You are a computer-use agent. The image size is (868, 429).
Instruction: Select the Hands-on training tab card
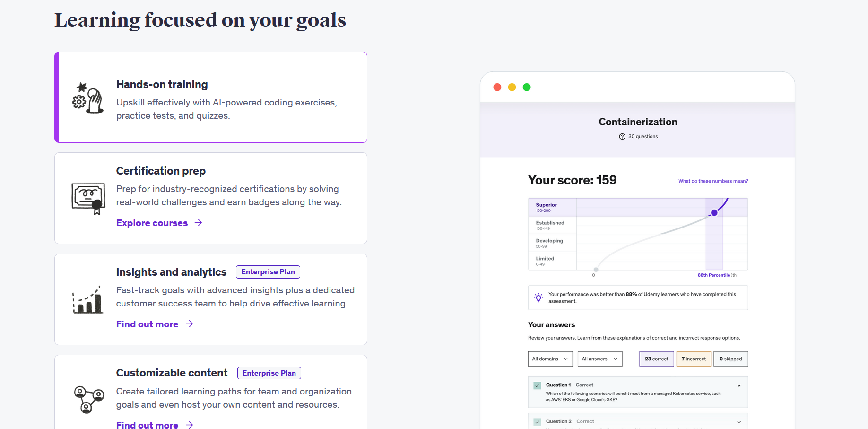(211, 97)
